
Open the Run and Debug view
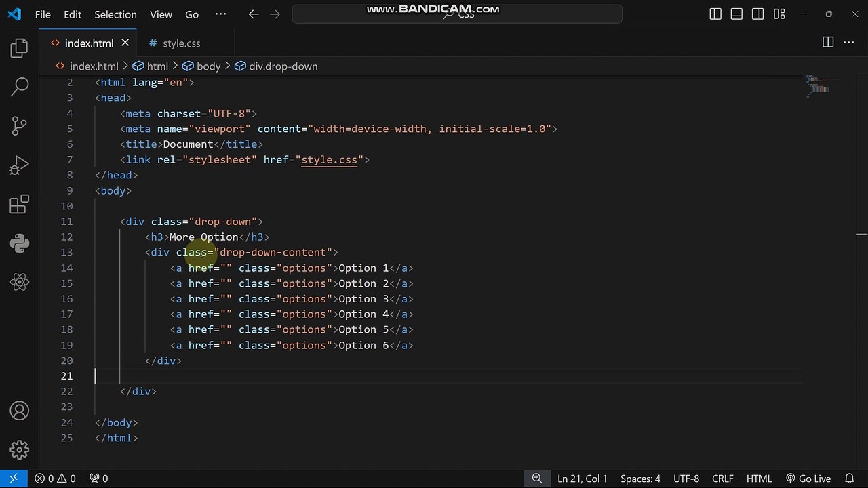(x=19, y=165)
